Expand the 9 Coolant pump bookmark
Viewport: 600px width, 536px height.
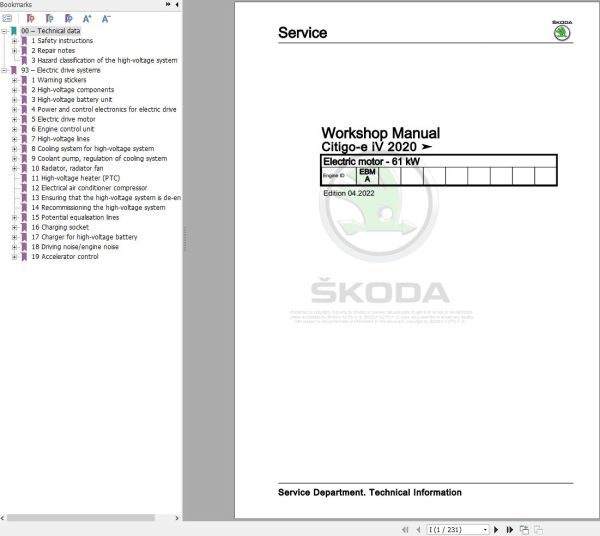tap(15, 158)
